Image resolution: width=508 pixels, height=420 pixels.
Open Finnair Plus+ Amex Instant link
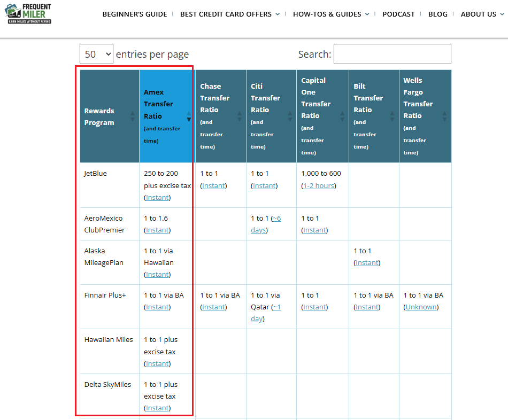pos(157,307)
